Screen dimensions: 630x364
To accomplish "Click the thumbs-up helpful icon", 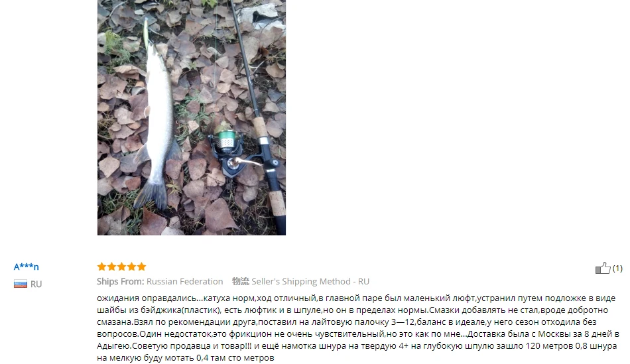I will [603, 268].
